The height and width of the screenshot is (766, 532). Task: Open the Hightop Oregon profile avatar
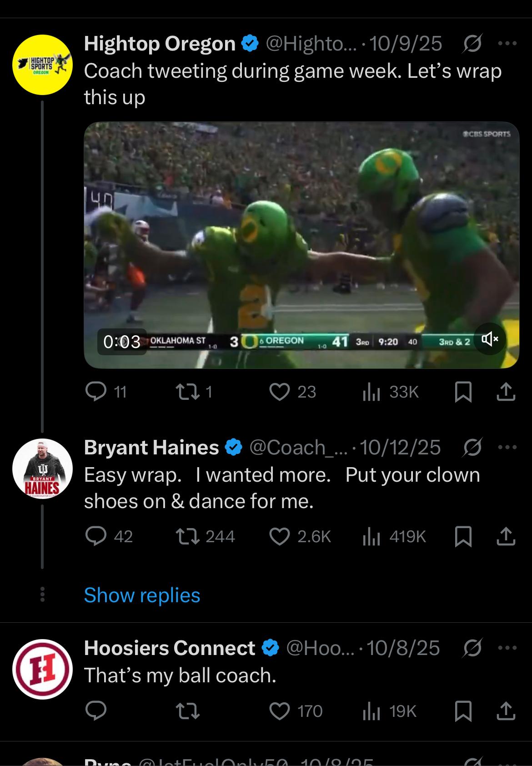42,65
